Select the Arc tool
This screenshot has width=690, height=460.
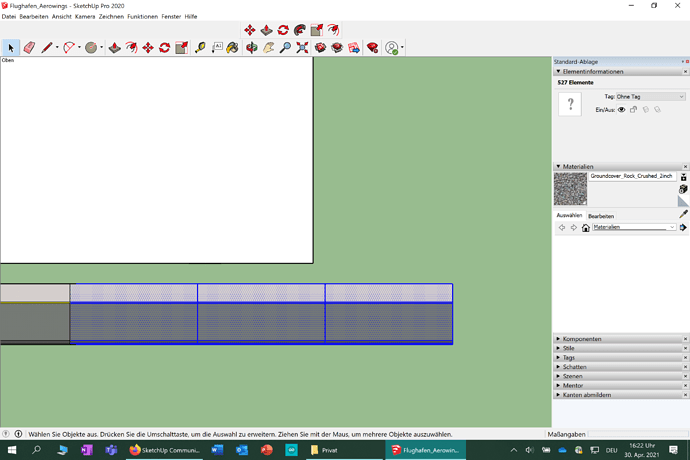(x=69, y=48)
